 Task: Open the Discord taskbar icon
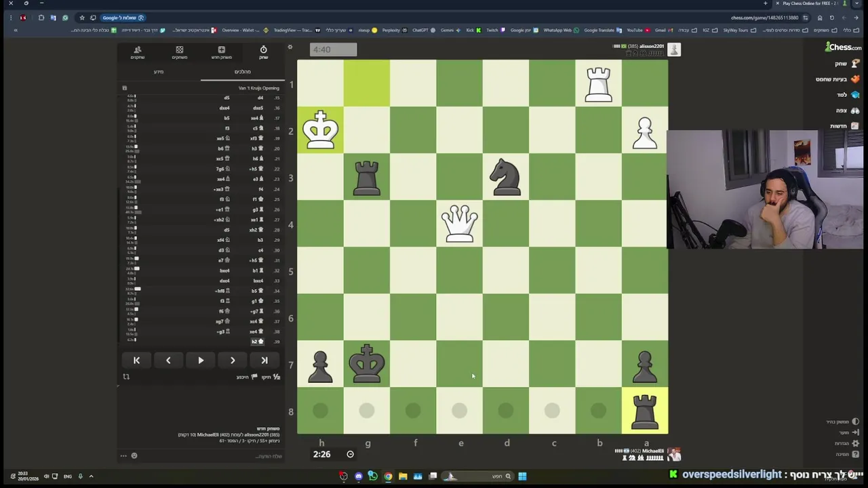(358, 476)
